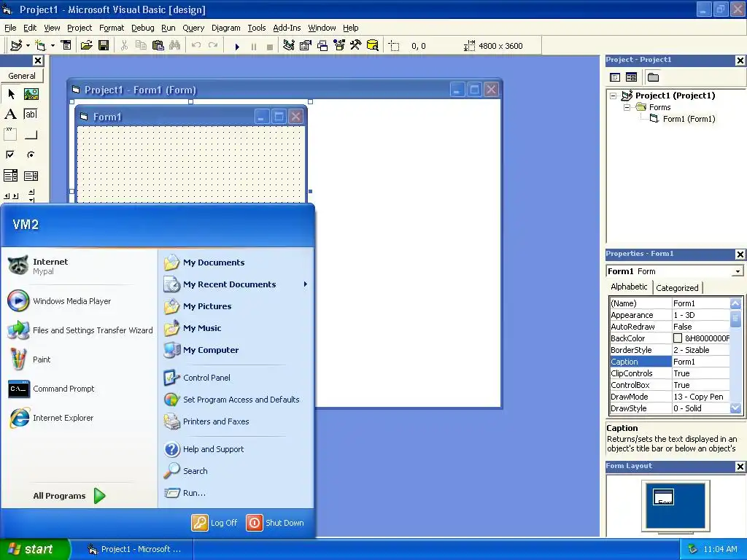The height and width of the screenshot is (560, 747).
Task: Select the ComboBox control tool
Action: coord(10,176)
